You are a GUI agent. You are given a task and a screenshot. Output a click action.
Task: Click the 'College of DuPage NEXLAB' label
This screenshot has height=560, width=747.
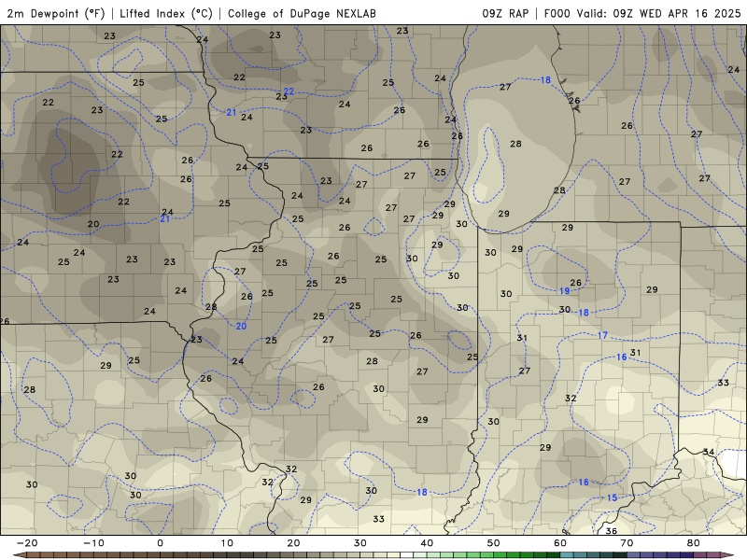(302, 13)
